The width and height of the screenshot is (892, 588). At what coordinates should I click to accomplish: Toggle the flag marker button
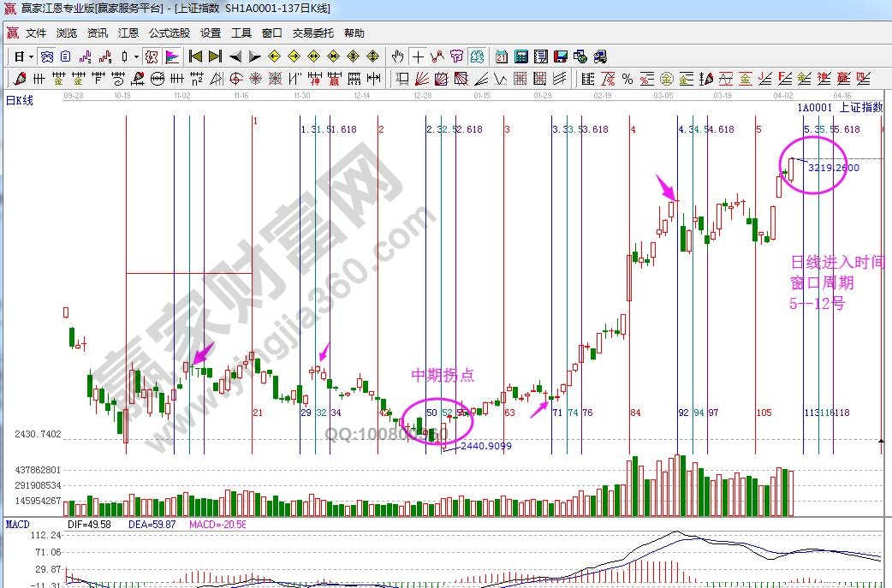(172, 56)
